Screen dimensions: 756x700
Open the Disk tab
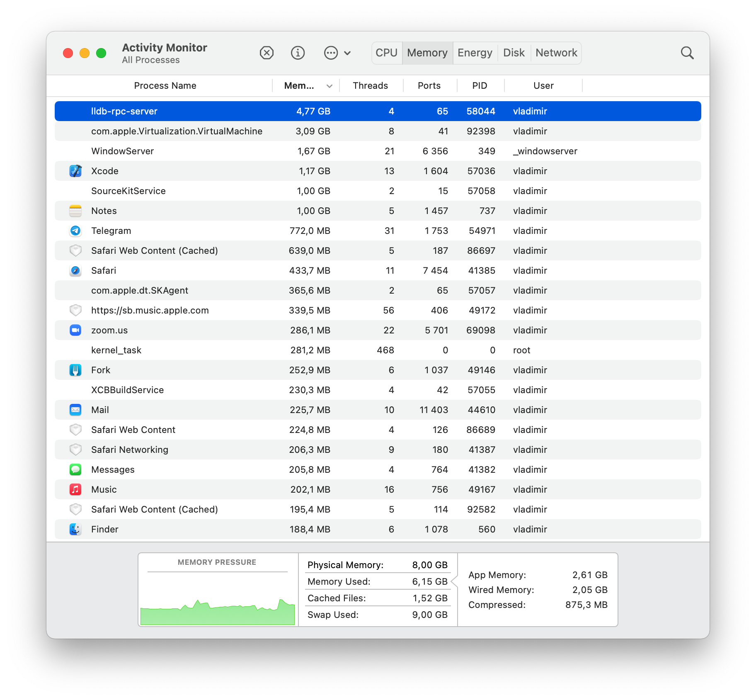point(514,53)
